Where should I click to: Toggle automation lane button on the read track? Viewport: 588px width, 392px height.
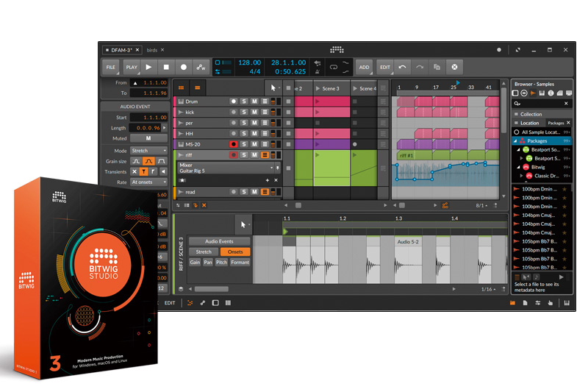point(265,192)
